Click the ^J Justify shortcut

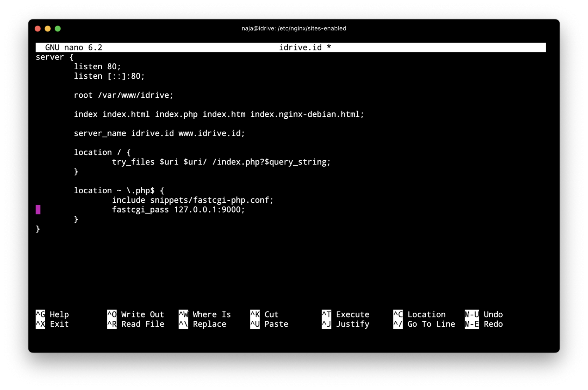point(345,324)
